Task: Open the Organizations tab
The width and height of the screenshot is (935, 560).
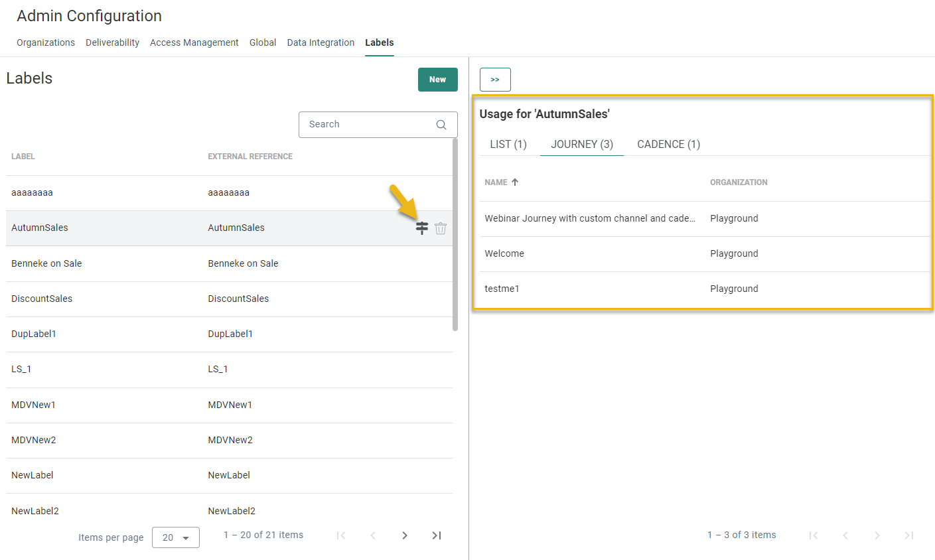Action: click(46, 42)
